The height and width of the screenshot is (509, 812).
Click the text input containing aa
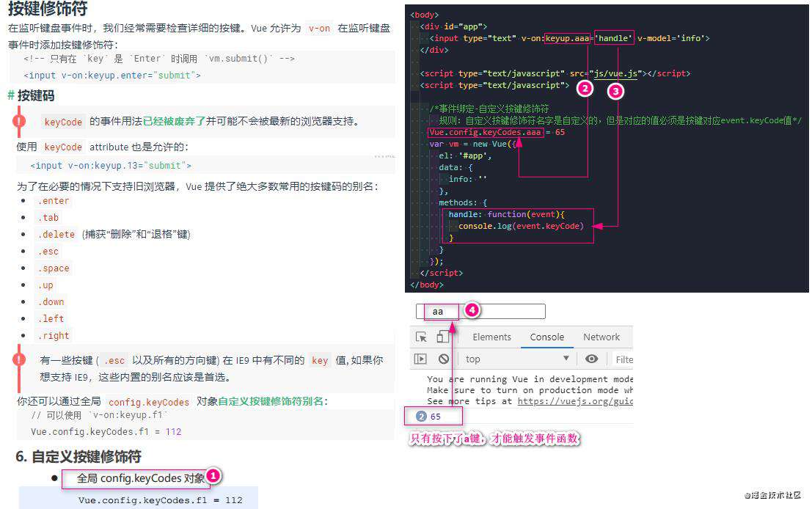480,311
